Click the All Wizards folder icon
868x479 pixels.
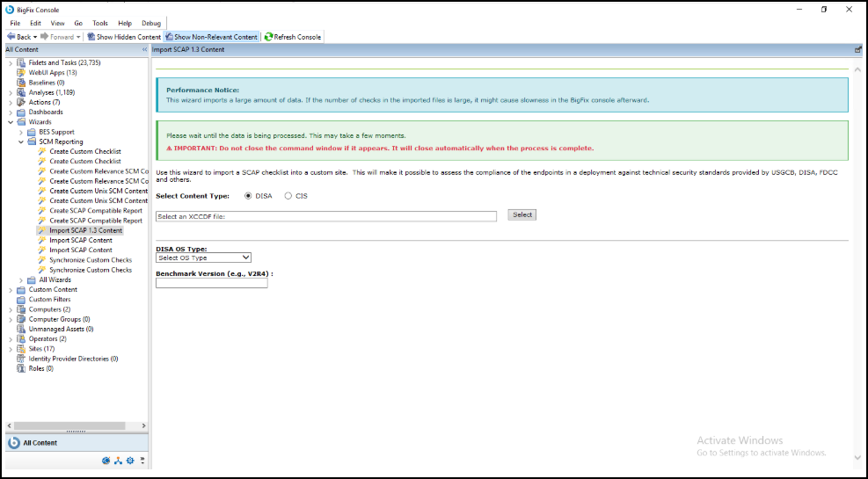32,279
